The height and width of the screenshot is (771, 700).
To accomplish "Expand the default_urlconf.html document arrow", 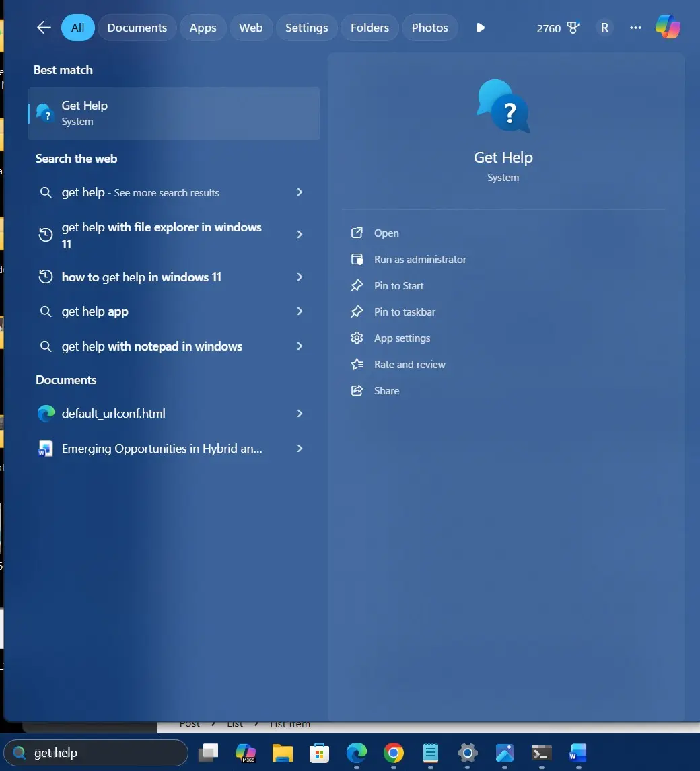I will (x=300, y=414).
